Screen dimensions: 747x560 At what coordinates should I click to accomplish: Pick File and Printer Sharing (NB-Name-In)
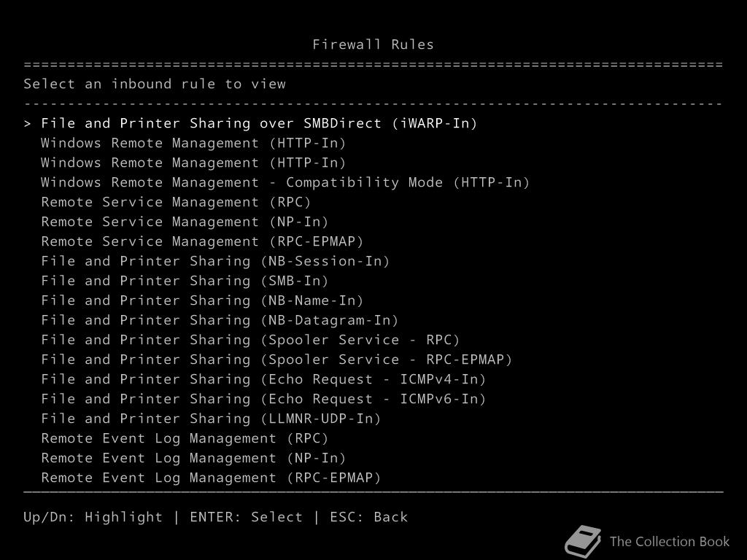pos(202,300)
